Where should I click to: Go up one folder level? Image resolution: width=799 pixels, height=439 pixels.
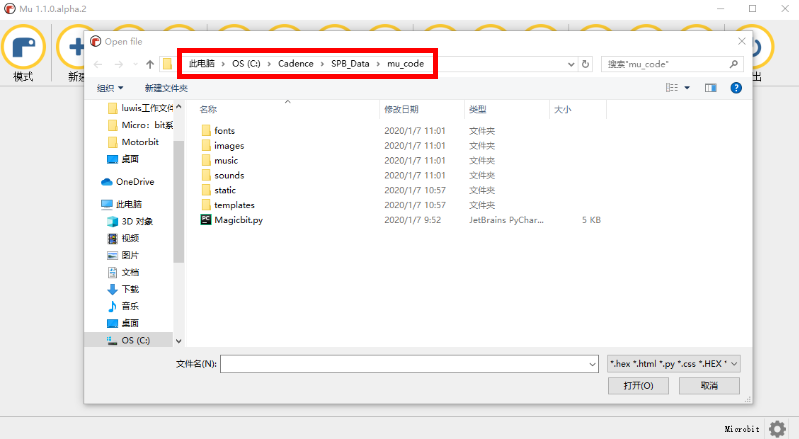(x=150, y=64)
